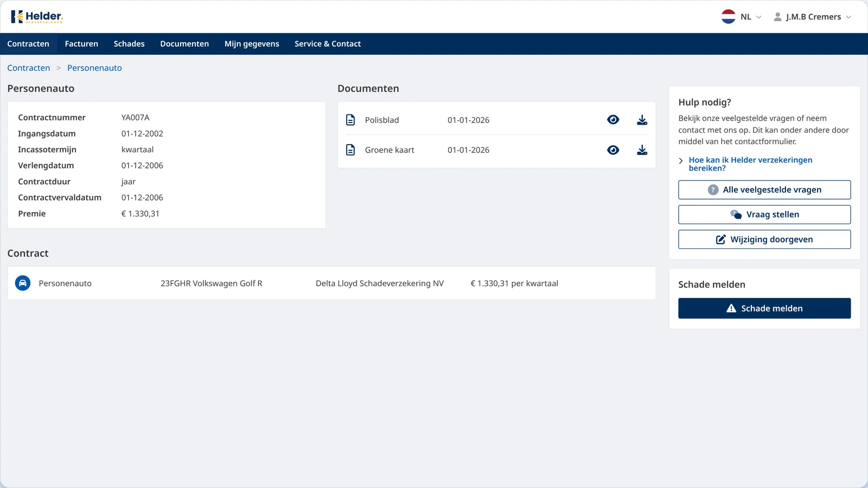Preview the Groene kaart with the eye icon
This screenshot has width=868, height=488.
(x=613, y=150)
